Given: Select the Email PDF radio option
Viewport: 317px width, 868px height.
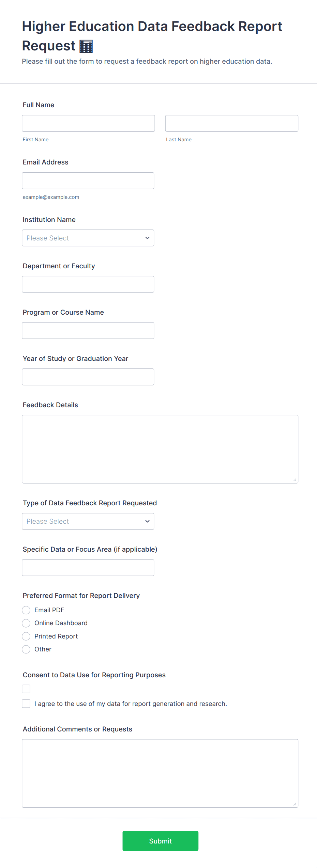Looking at the screenshot, I should (26, 610).
